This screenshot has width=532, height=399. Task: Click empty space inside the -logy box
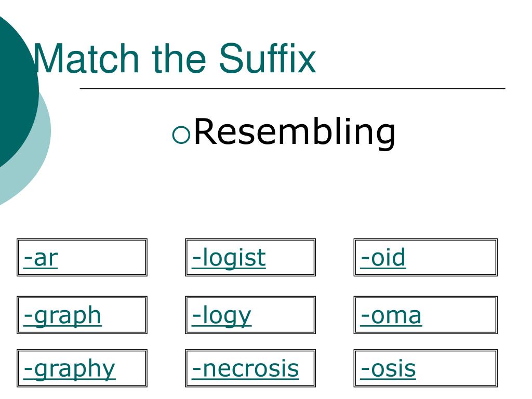coord(283,315)
